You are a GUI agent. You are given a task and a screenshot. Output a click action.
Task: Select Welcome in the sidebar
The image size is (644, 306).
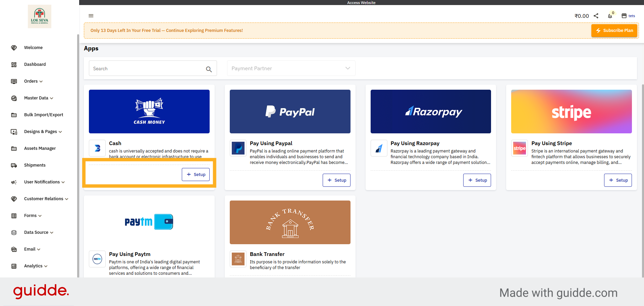[x=33, y=48]
